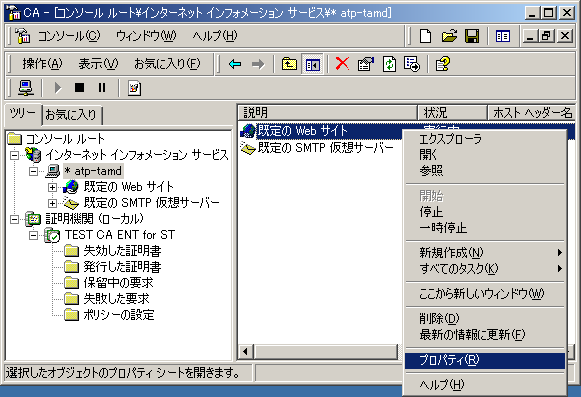Screen dimensions: 581x397
Task: Expand the 既定の SMTP 仮想サーバー tree node
Action: click(x=52, y=203)
